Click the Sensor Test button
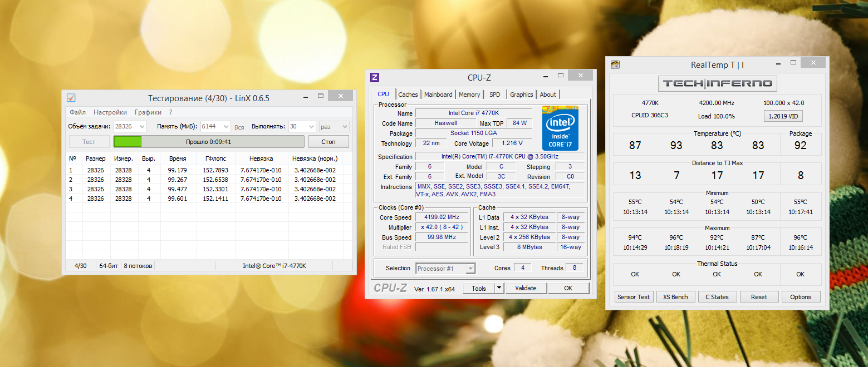This screenshot has height=367, width=868. click(x=634, y=297)
